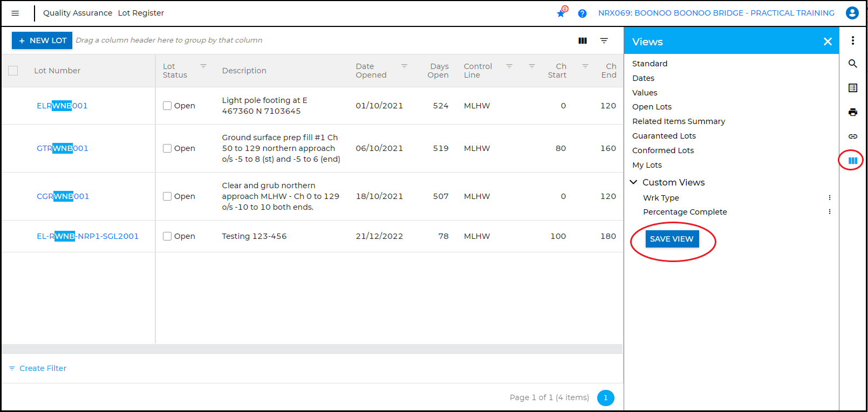Select the Open Lots view
The image size is (868, 412).
[x=652, y=107]
